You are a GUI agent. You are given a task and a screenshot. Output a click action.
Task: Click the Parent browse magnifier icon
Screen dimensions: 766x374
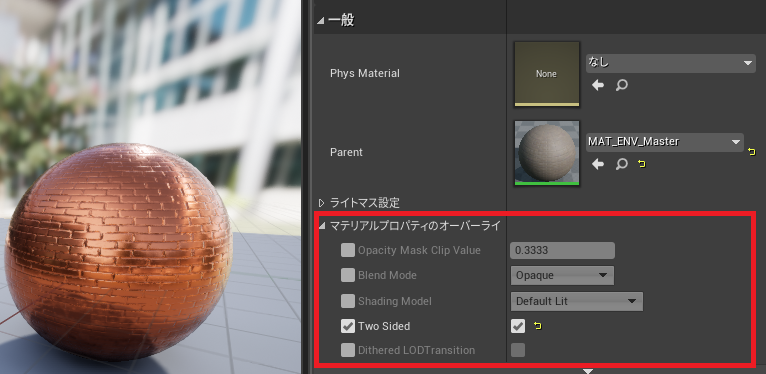point(621,164)
